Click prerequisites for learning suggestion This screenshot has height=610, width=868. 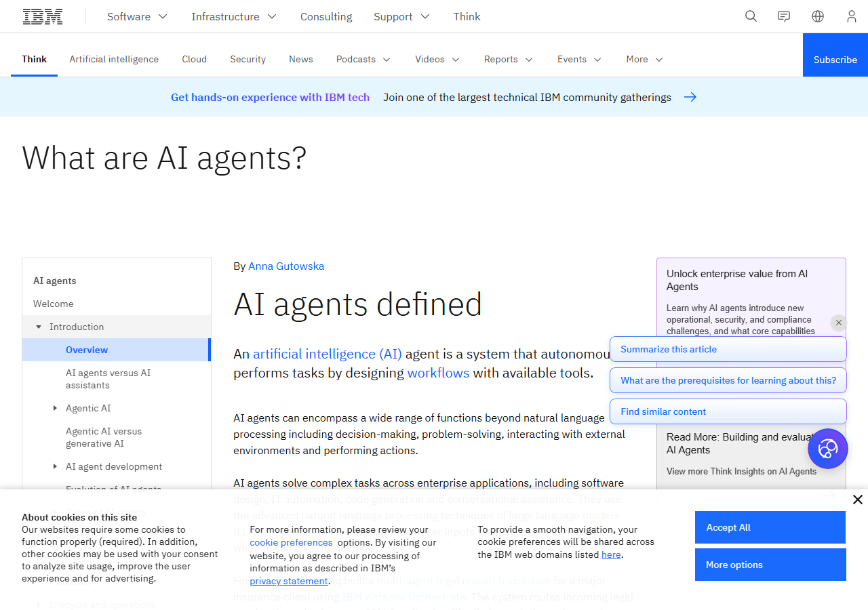coord(728,380)
